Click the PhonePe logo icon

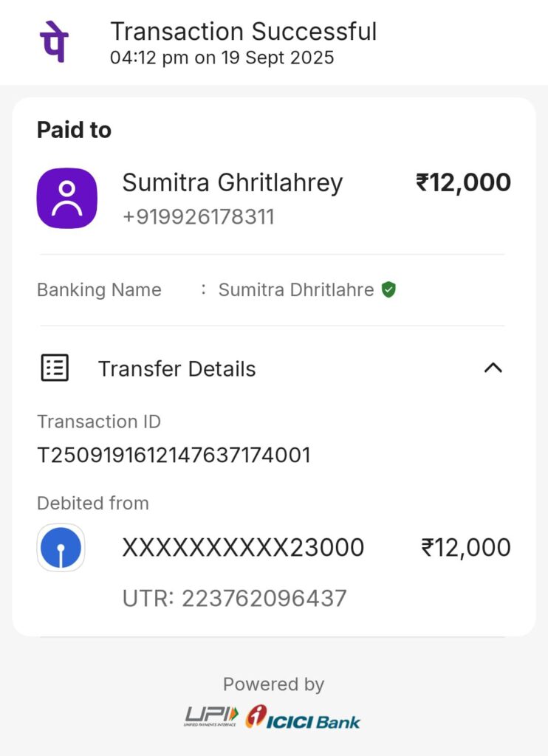coord(53,42)
